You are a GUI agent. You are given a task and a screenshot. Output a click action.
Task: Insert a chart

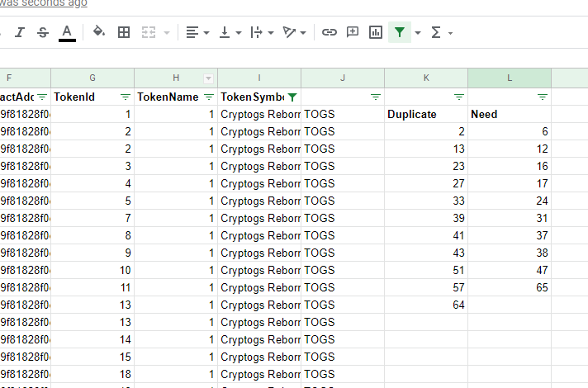(x=376, y=32)
